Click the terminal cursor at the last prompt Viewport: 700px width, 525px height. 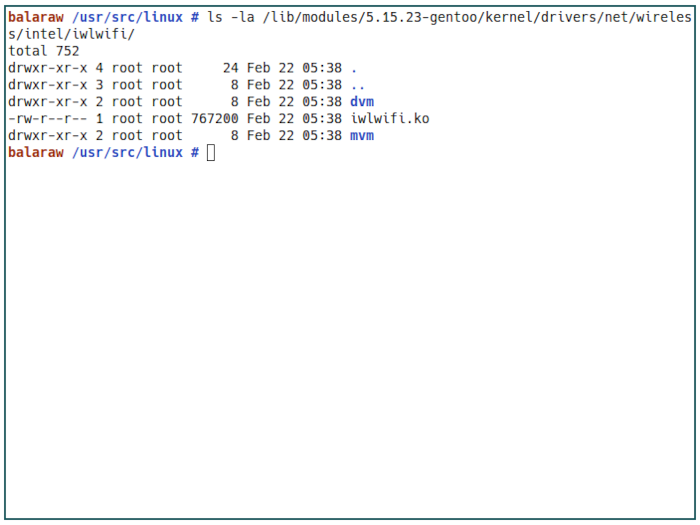pyautogui.click(x=211, y=153)
